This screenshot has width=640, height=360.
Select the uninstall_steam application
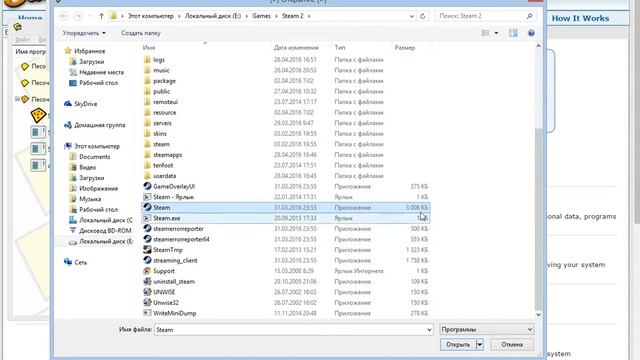pos(285,282)
